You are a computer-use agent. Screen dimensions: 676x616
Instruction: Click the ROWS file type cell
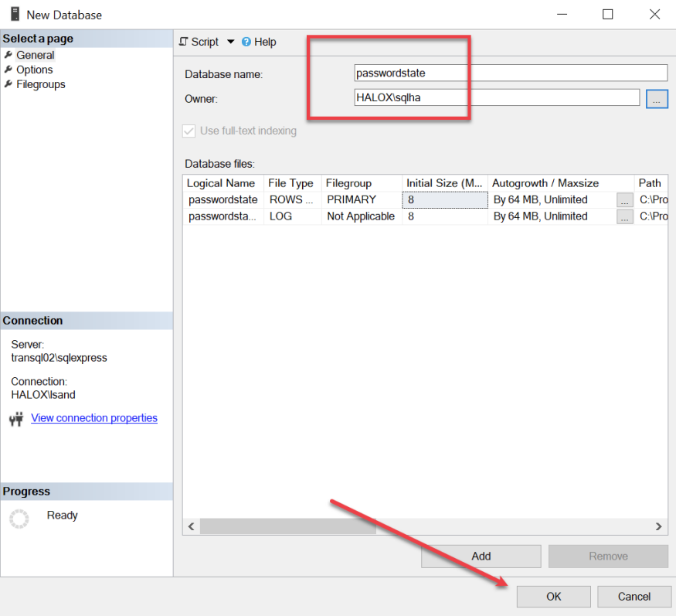coord(292,199)
